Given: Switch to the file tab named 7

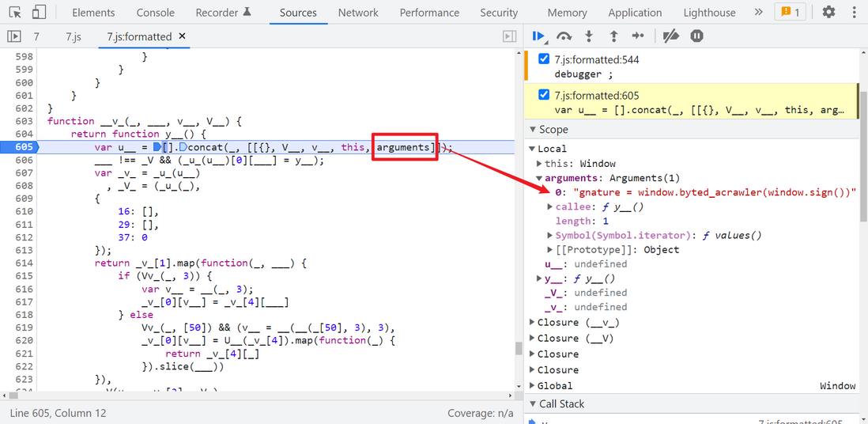Looking at the screenshot, I should pyautogui.click(x=36, y=36).
